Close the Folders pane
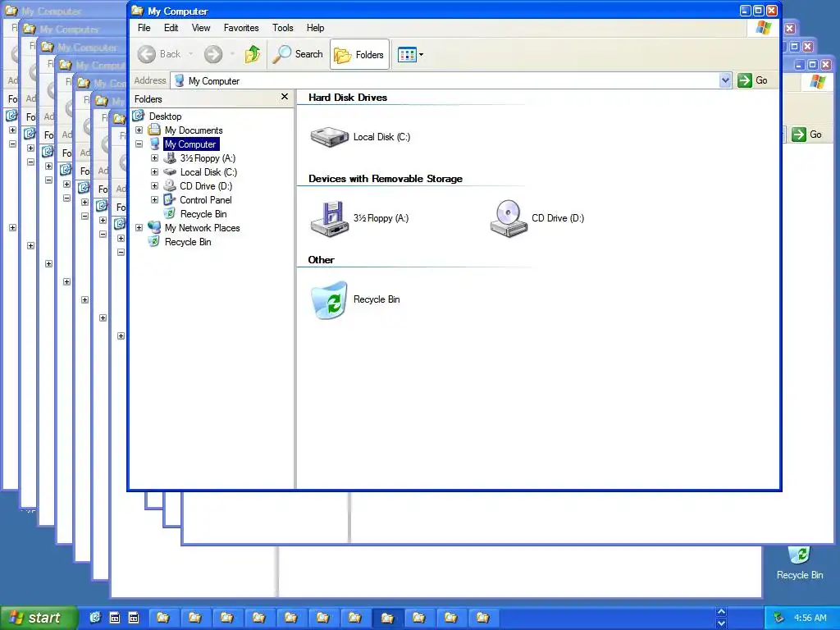Image resolution: width=840 pixels, height=630 pixels. pyautogui.click(x=285, y=97)
